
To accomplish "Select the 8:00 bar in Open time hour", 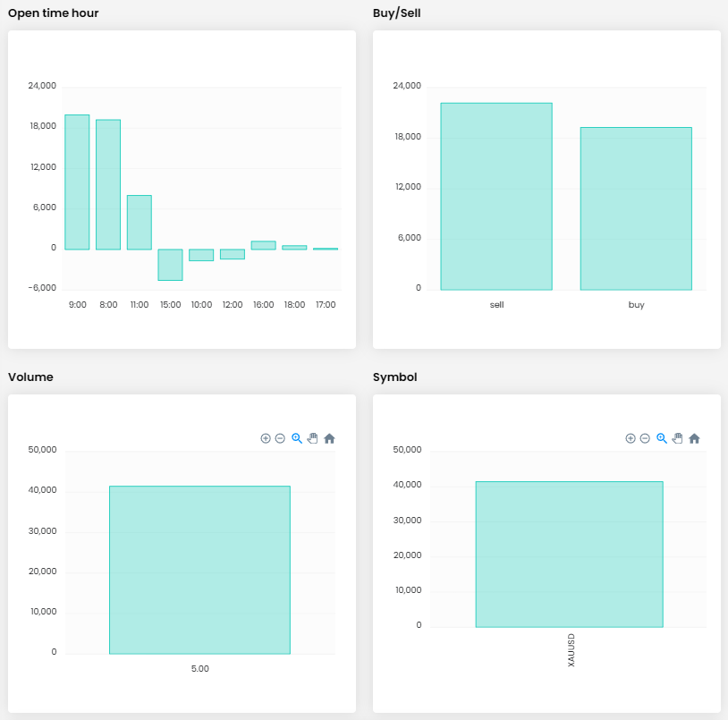I will pyautogui.click(x=108, y=184).
